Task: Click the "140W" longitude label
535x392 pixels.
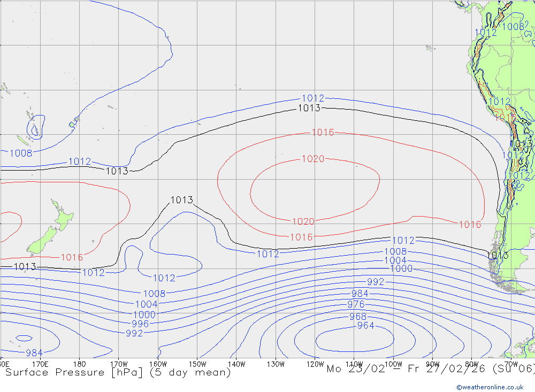Action: tap(236, 364)
